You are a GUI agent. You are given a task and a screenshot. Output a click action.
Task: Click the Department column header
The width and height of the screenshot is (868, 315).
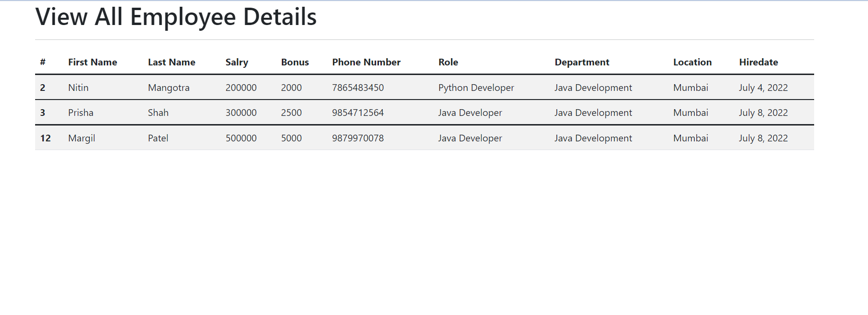point(582,63)
